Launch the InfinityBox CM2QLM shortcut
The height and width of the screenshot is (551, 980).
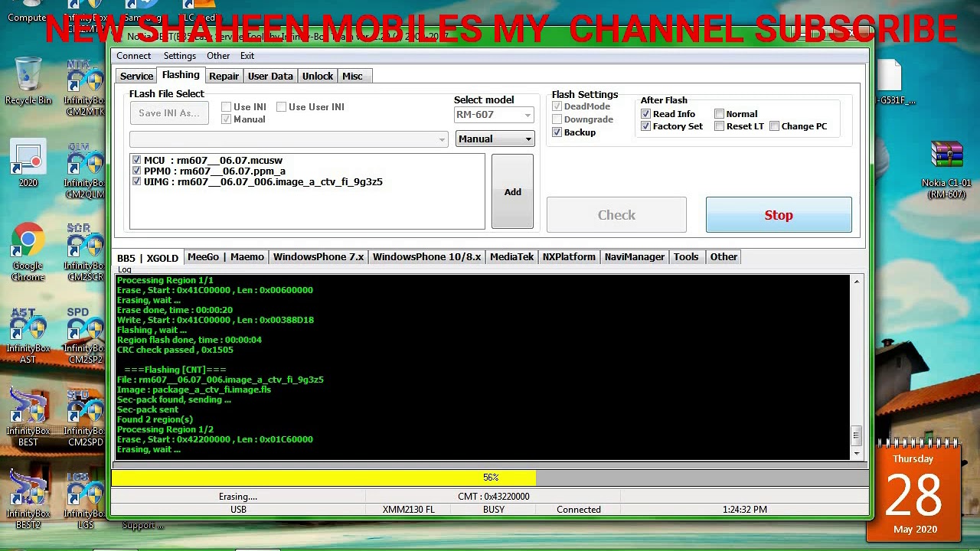84,171
